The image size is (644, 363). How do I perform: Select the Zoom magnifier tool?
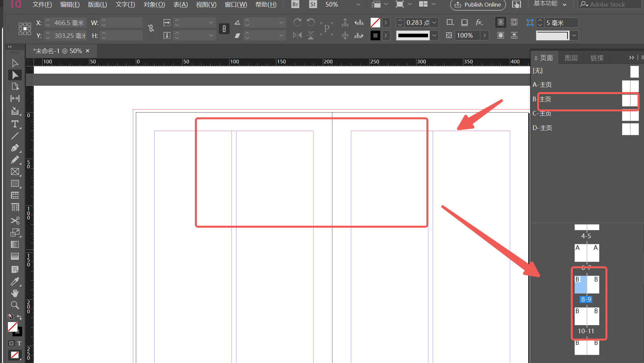(x=15, y=305)
